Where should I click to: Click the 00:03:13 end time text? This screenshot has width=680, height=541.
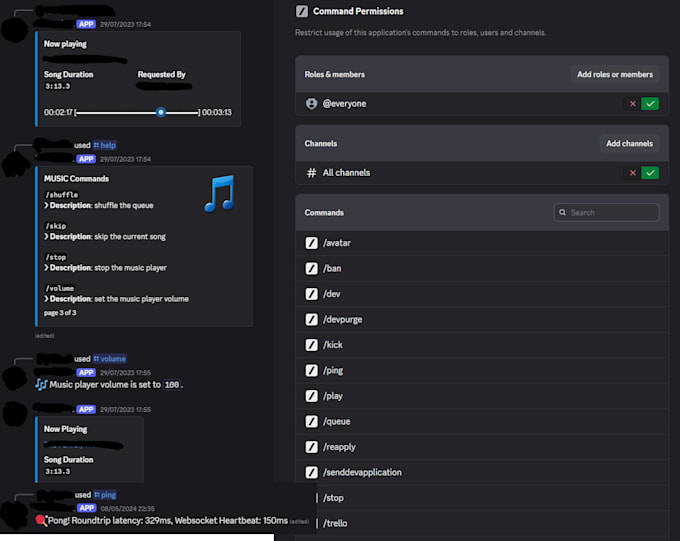coord(217,112)
